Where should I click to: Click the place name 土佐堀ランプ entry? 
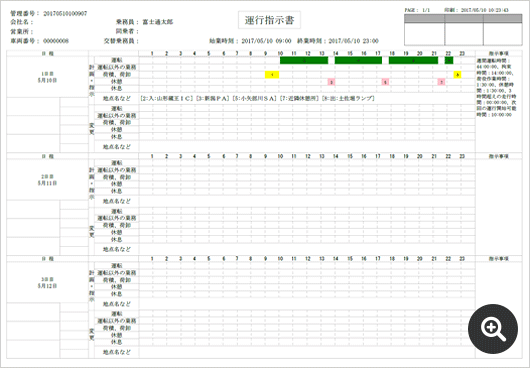tap(348, 99)
